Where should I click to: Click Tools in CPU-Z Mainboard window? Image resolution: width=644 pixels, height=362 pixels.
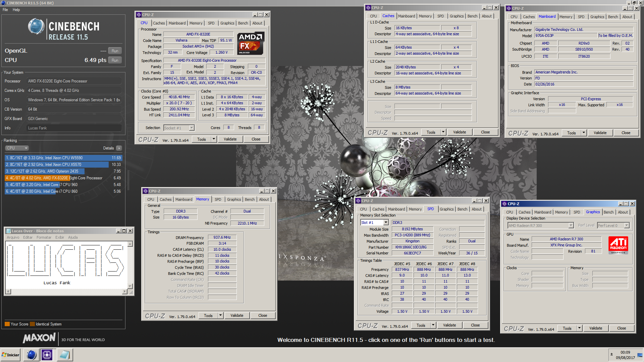[x=572, y=133]
